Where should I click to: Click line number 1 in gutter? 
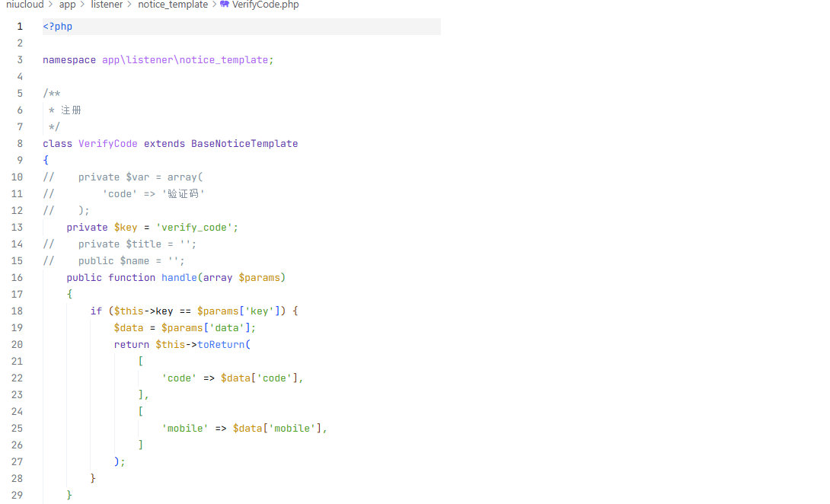[20, 27]
